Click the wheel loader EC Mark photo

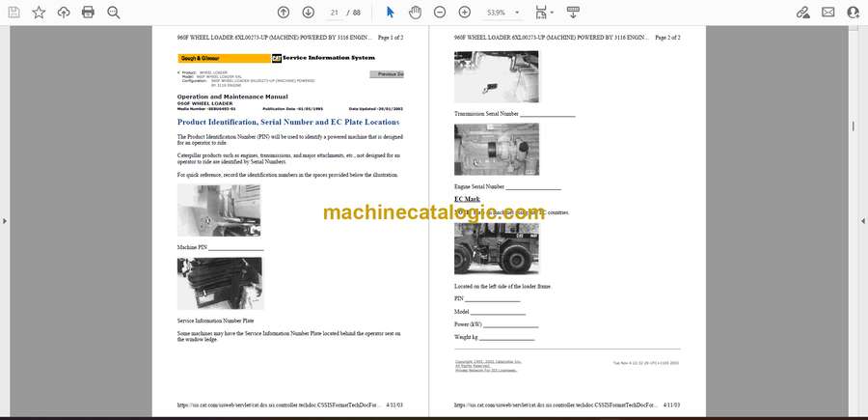tap(497, 249)
